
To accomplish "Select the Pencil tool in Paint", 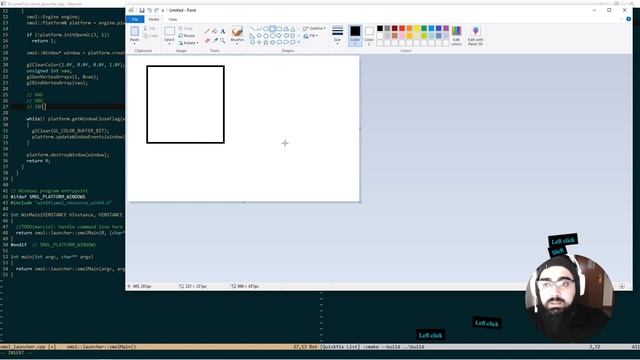I will point(207,31).
